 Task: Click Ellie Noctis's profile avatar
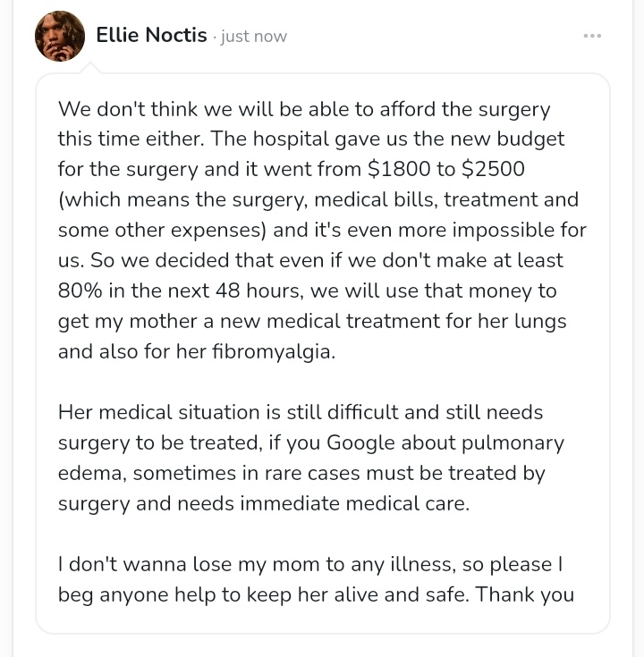point(59,37)
